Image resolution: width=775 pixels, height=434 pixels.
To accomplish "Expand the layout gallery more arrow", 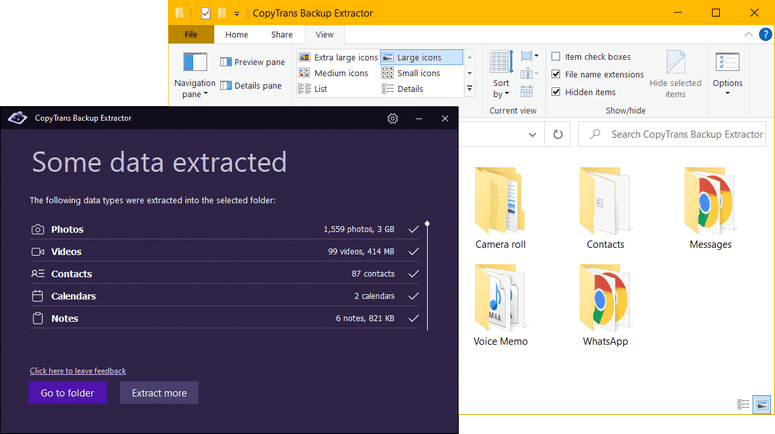I will 470,88.
